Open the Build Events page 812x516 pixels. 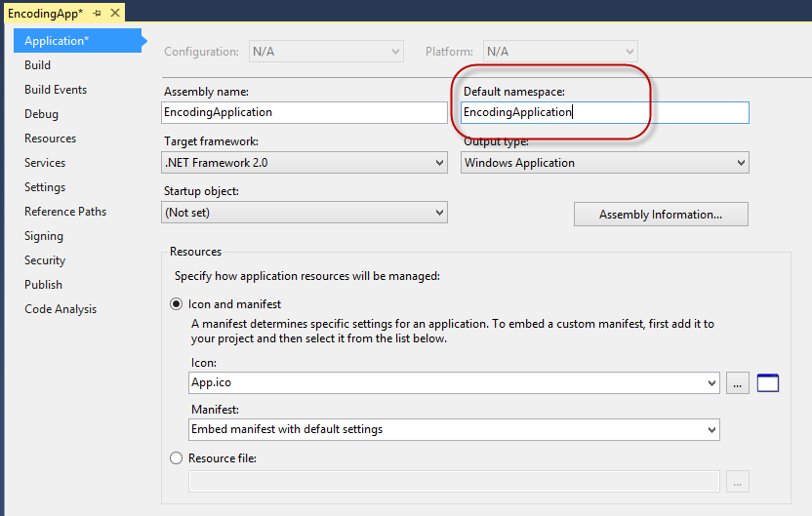tap(56, 90)
